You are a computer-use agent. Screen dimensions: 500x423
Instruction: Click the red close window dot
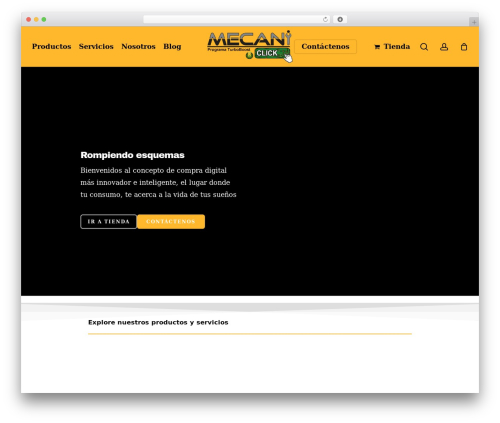point(29,19)
